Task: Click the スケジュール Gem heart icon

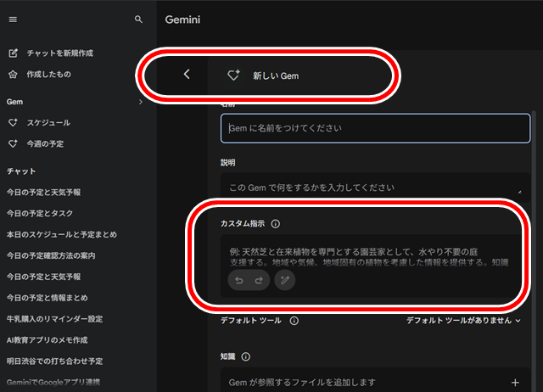Action: coord(13,122)
